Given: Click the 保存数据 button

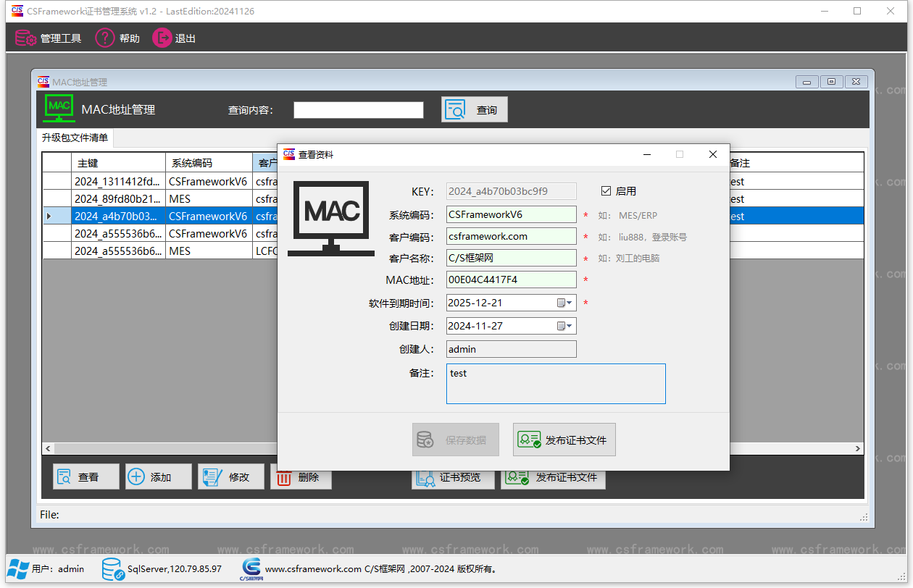Looking at the screenshot, I should tap(456, 440).
